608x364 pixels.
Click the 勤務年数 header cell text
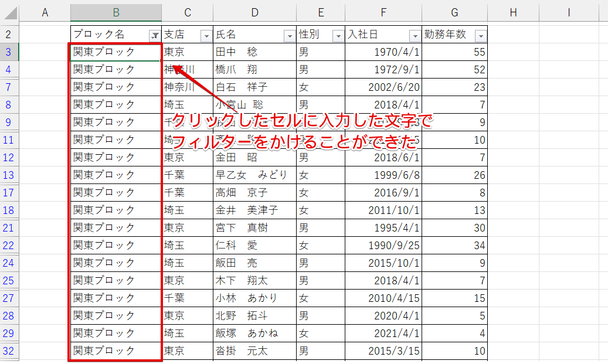pyautogui.click(x=445, y=35)
